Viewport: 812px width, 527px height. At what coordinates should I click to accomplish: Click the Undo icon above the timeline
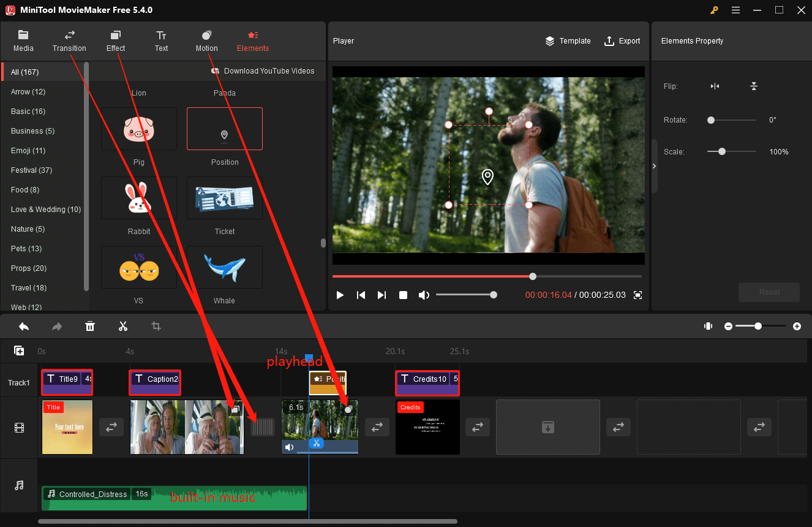pyautogui.click(x=24, y=326)
